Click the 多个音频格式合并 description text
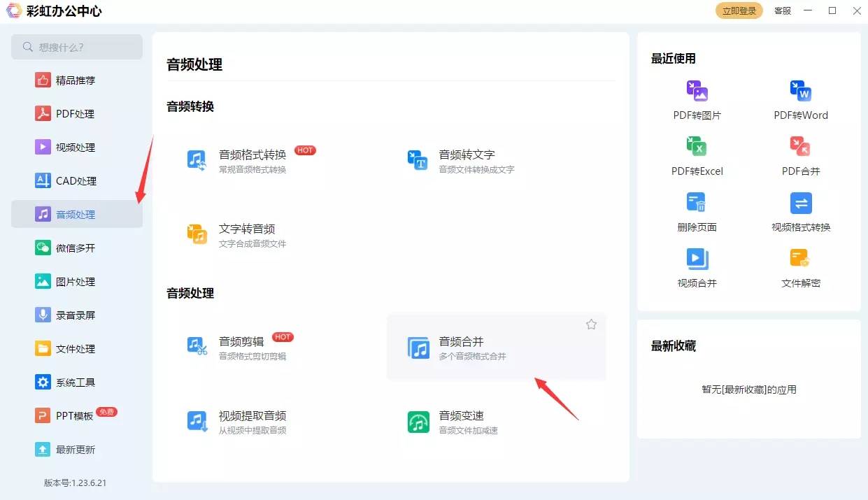 [x=472, y=356]
